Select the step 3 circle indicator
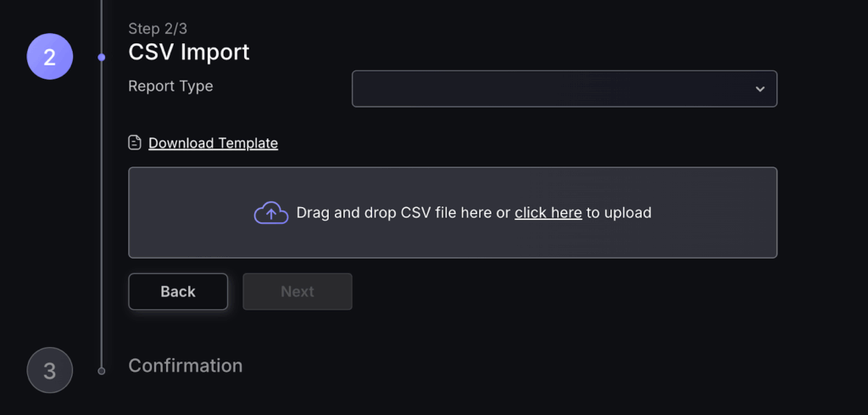 point(50,371)
